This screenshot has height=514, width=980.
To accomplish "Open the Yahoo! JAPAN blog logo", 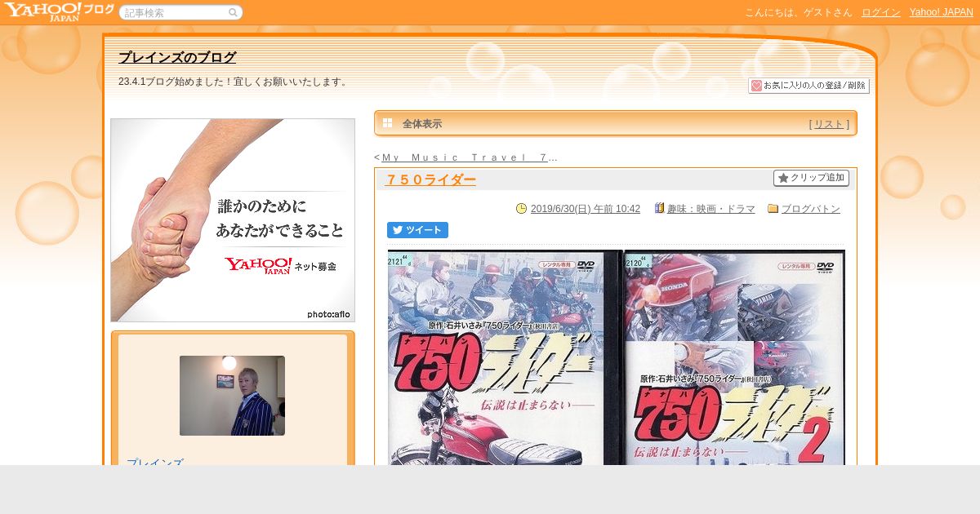I will pyautogui.click(x=59, y=11).
